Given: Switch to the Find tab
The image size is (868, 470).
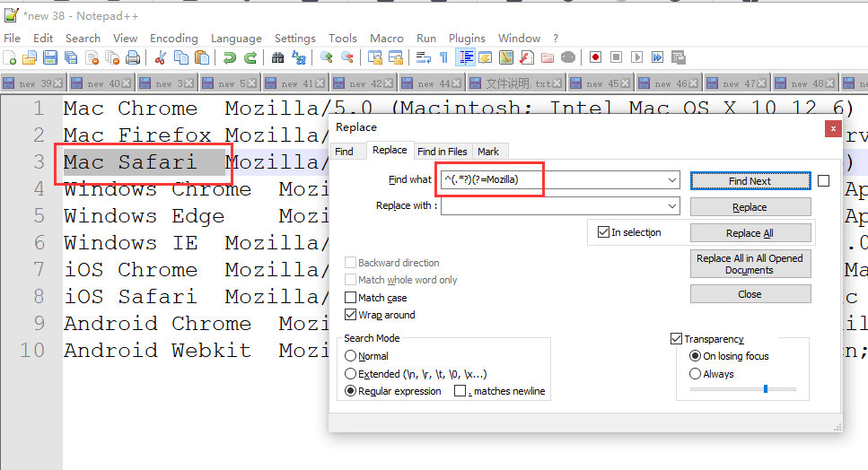Looking at the screenshot, I should coord(344,152).
